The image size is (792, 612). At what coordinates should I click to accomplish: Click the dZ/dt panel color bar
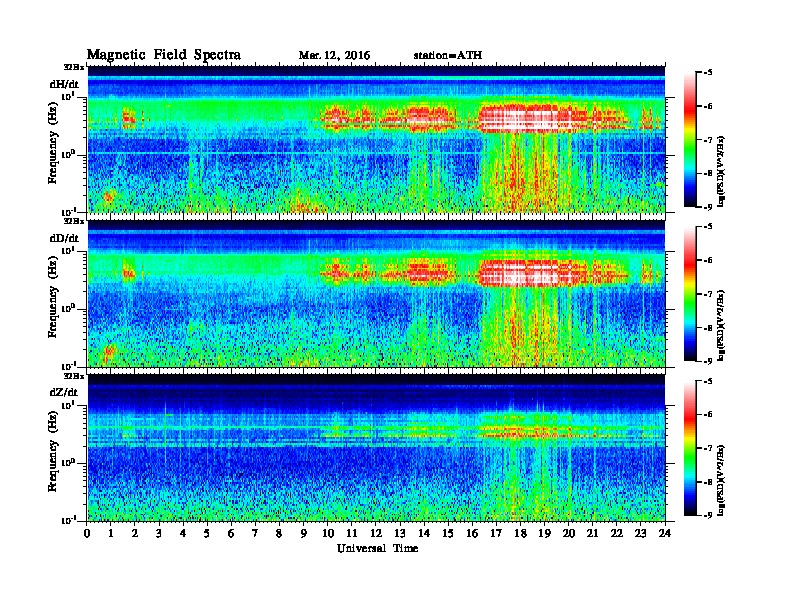pos(690,448)
